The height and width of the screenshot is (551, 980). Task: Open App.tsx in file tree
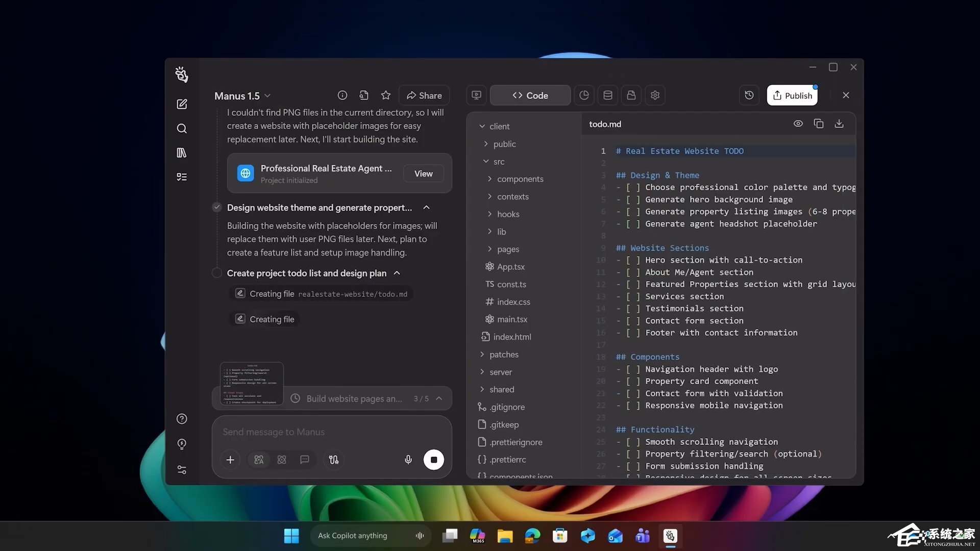(505, 267)
